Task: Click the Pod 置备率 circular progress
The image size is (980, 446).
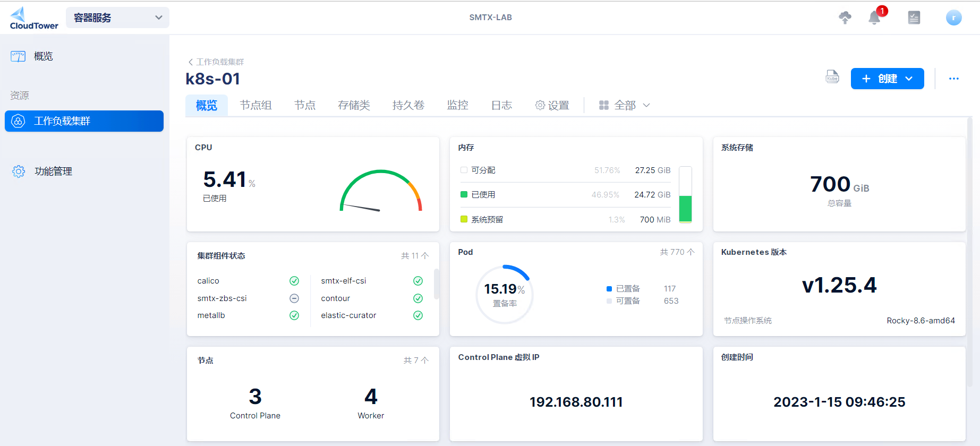Action: click(x=505, y=294)
